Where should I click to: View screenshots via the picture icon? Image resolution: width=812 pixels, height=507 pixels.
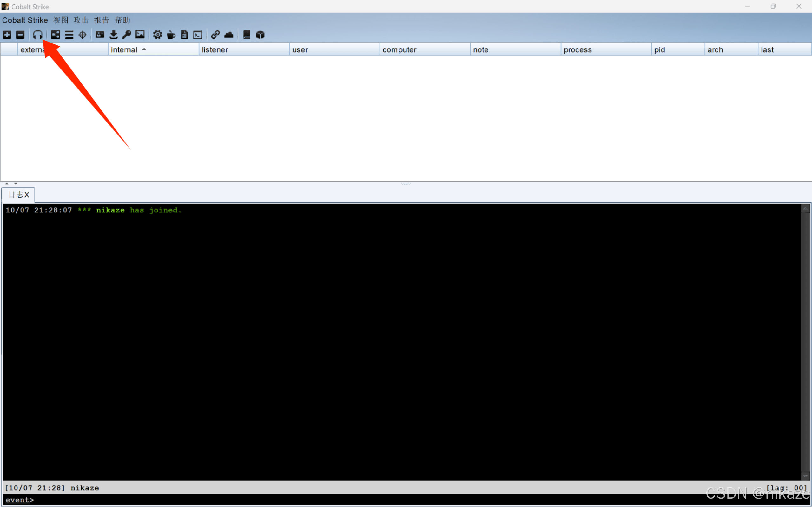[140, 35]
